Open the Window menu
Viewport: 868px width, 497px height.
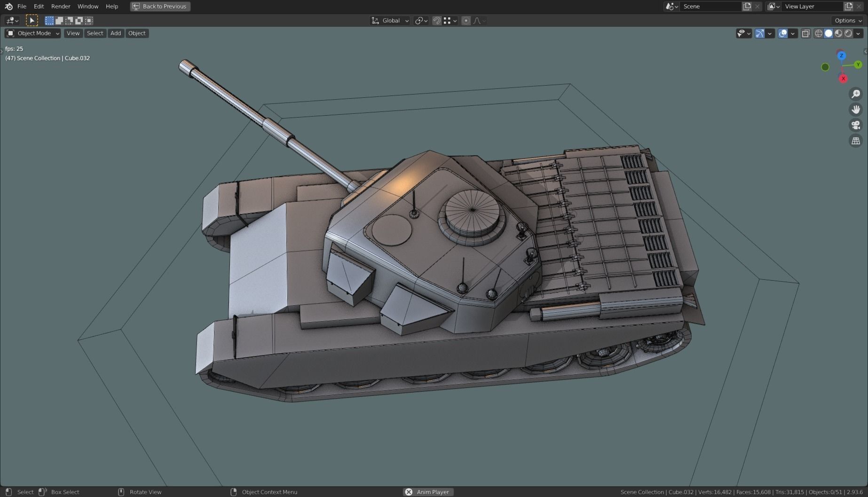coord(88,6)
